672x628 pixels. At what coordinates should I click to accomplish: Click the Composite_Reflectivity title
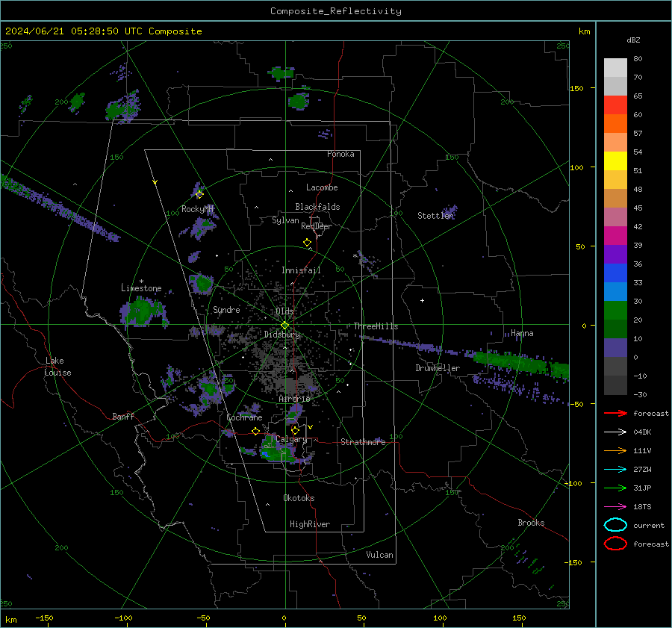click(336, 11)
